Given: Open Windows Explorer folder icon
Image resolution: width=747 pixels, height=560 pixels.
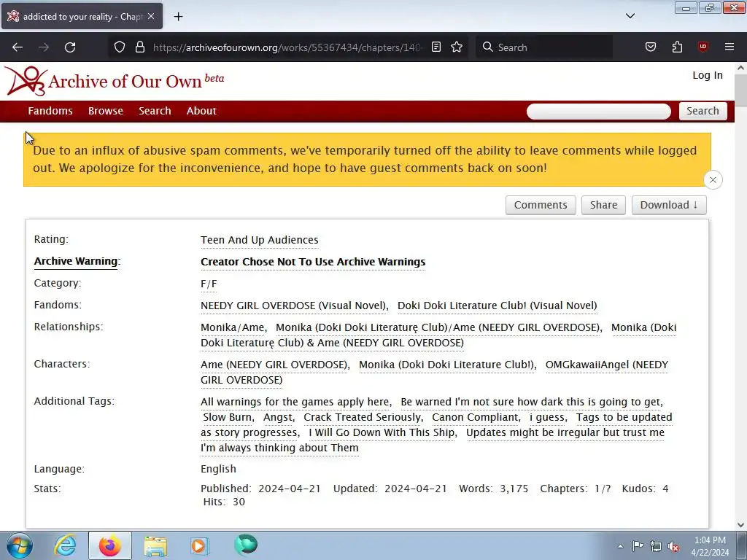Looking at the screenshot, I should 155,545.
